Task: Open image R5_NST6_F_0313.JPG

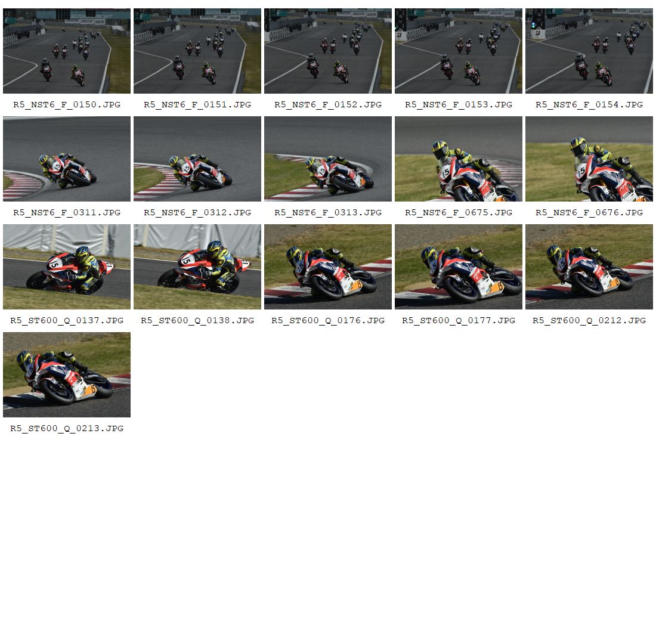Action: click(328, 159)
